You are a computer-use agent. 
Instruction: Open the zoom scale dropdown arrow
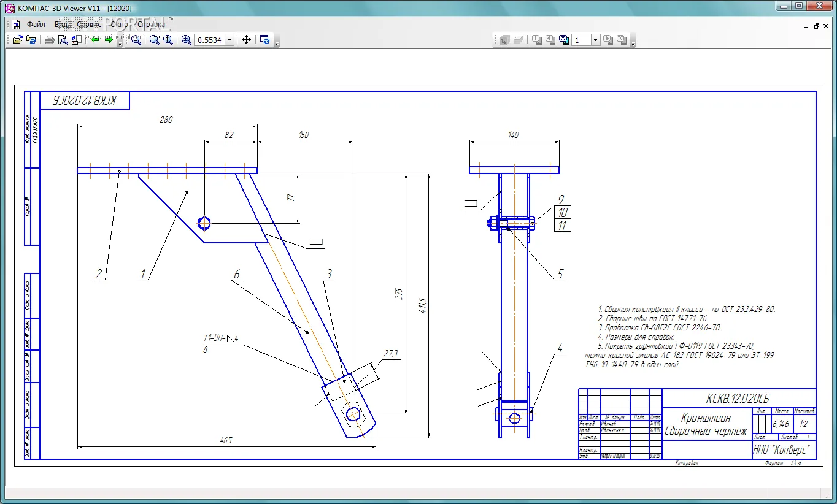click(229, 40)
